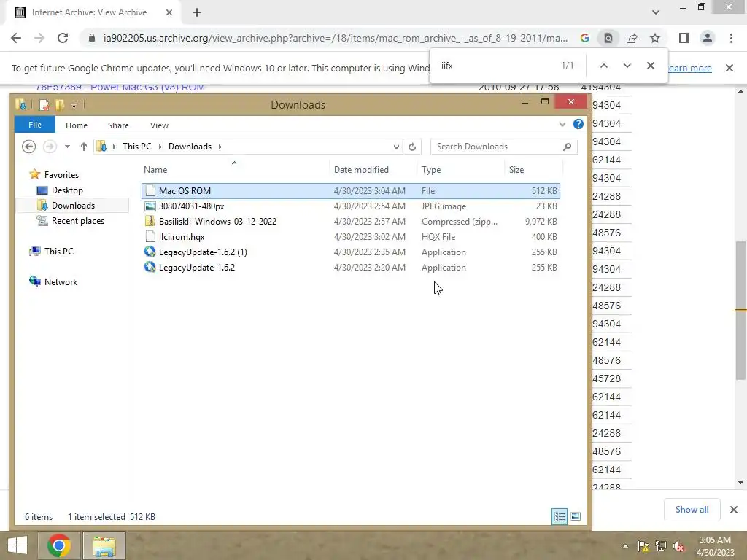Open Windows Start button
The height and width of the screenshot is (560, 747).
coord(18,545)
